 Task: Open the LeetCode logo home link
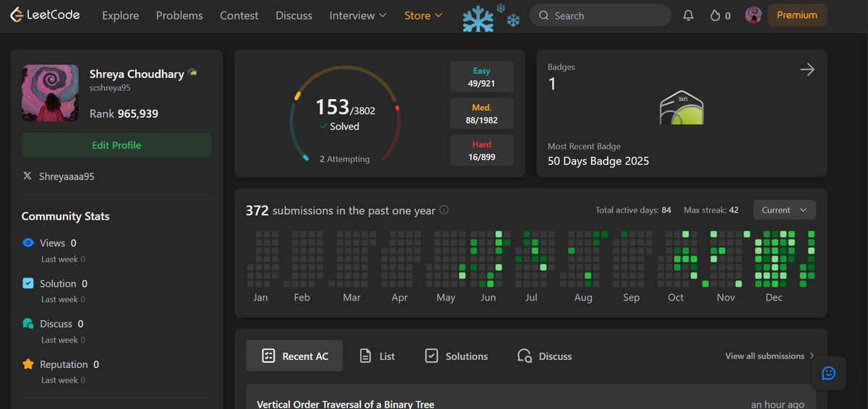pos(45,15)
